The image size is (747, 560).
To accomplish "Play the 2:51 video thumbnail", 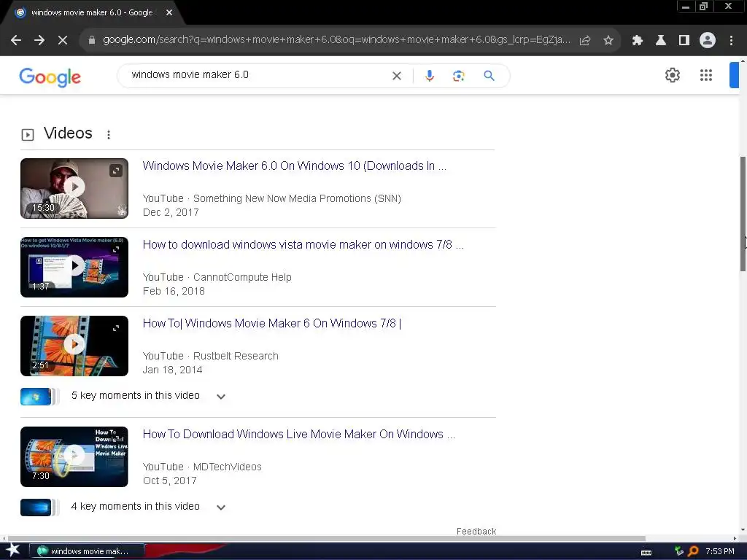I will coord(74,346).
